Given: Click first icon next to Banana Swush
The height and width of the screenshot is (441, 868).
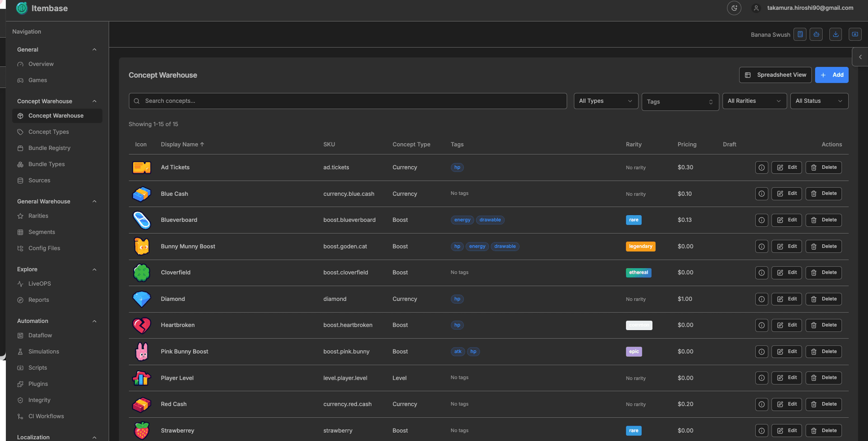Looking at the screenshot, I should point(800,34).
